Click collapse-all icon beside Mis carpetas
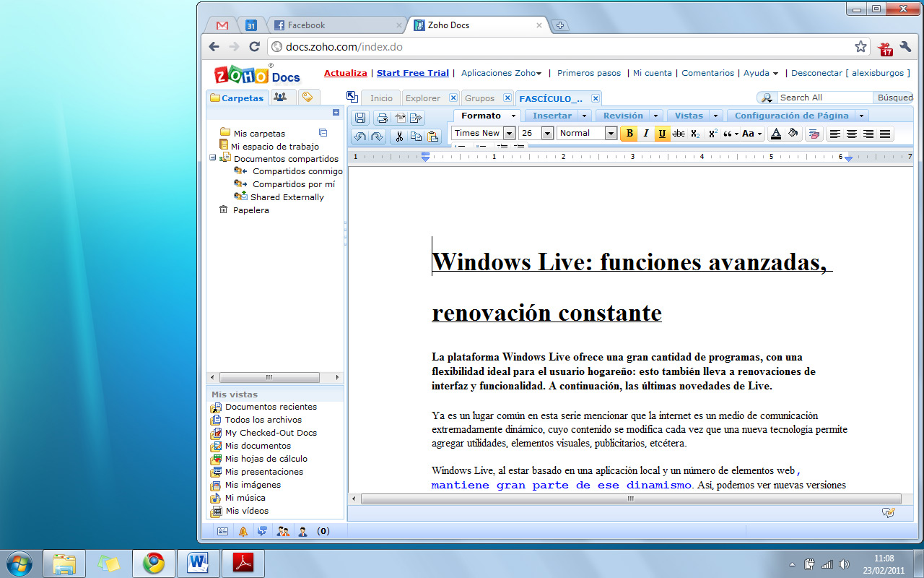 [x=323, y=133]
